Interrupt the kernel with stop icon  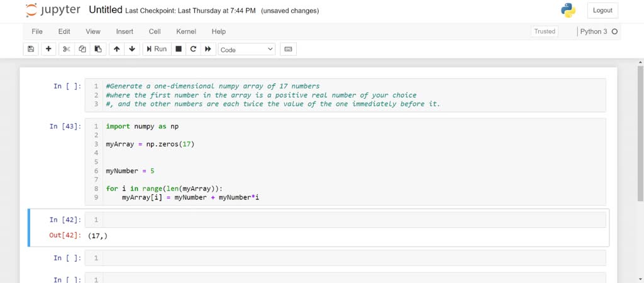(179, 49)
